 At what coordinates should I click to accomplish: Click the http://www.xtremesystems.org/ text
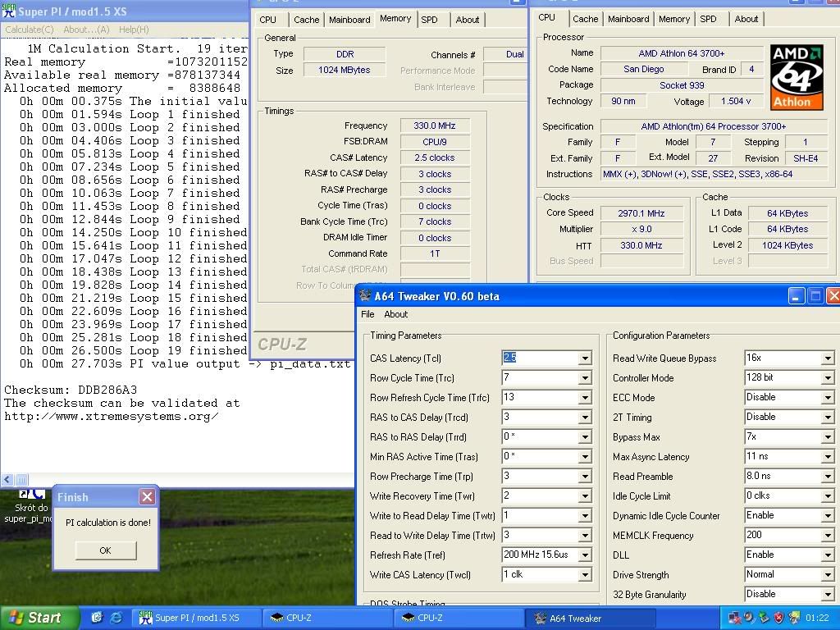[111, 416]
